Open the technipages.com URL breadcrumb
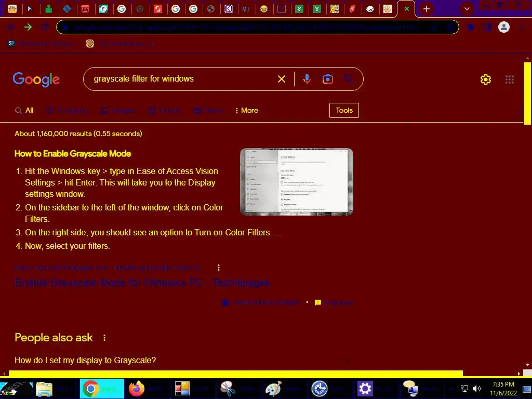The height and width of the screenshot is (399, 532). click(107, 268)
